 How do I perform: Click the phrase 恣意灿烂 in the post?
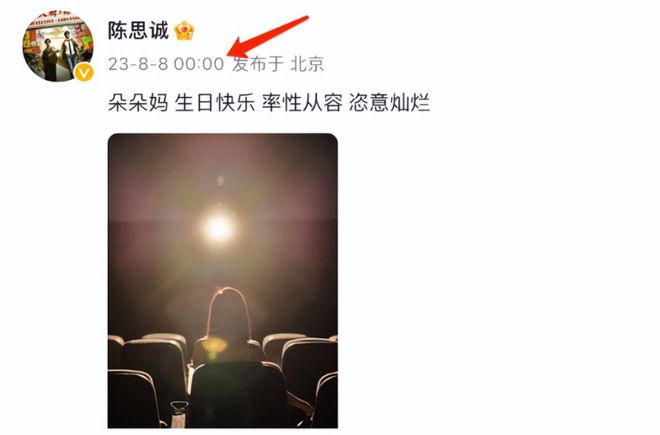pyautogui.click(x=389, y=102)
